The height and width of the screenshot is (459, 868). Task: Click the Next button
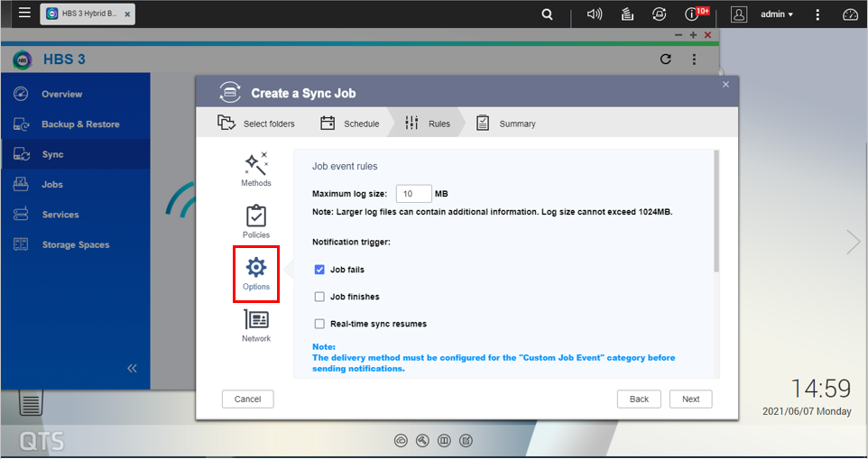click(690, 399)
